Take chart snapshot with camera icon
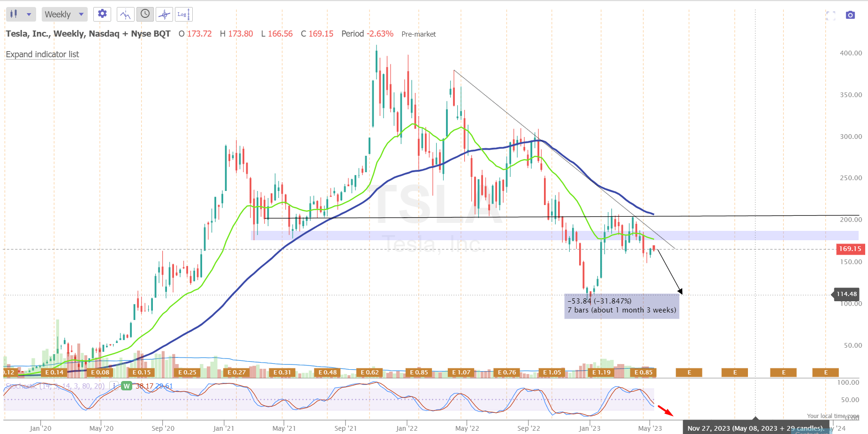868x434 pixels. [850, 15]
